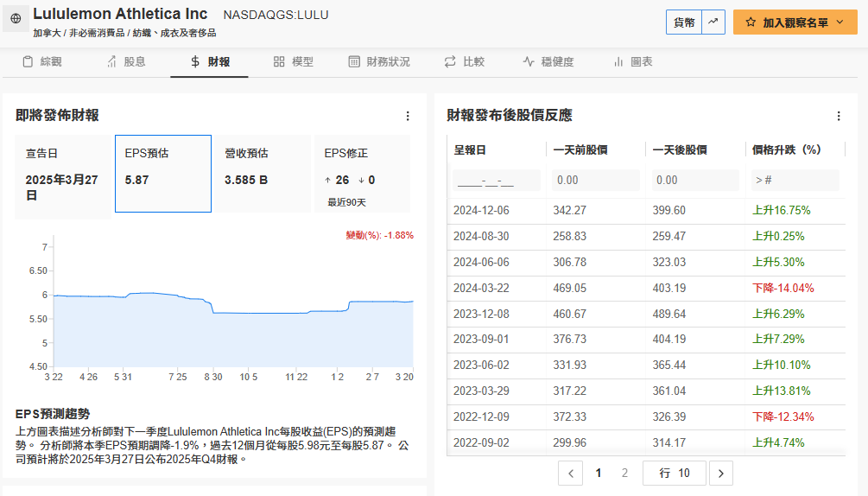Select page 1 of the table
This screenshot has width=868, height=496.
pyautogui.click(x=598, y=474)
